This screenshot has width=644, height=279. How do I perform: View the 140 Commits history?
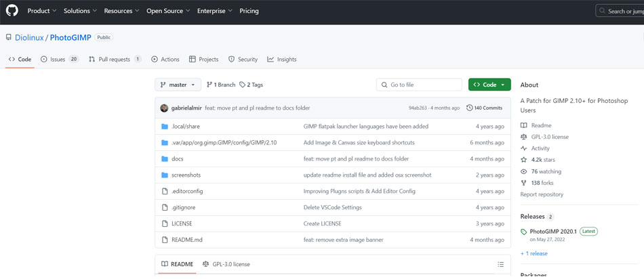484,108
